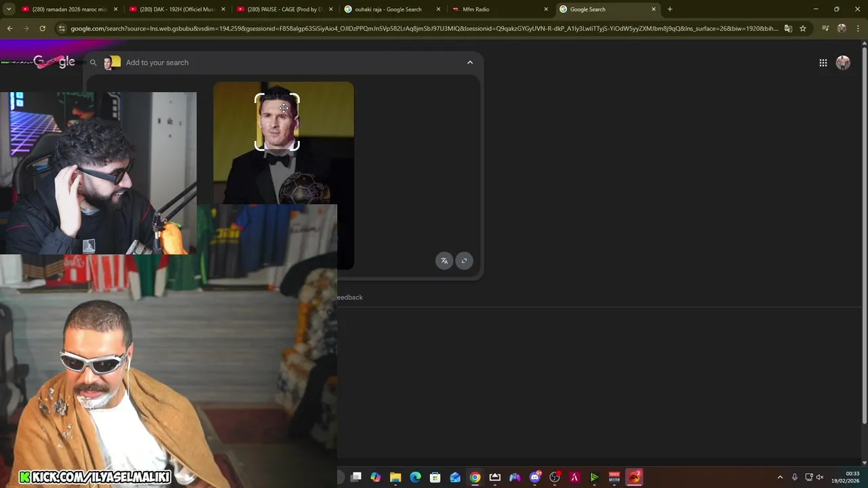Screen dimensions: 868x488
Task: Click the address bar URL field
Action: (424, 28)
